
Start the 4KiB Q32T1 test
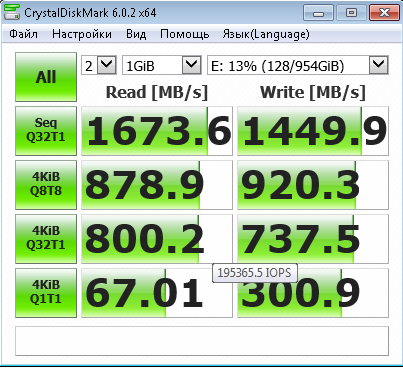[x=46, y=239]
